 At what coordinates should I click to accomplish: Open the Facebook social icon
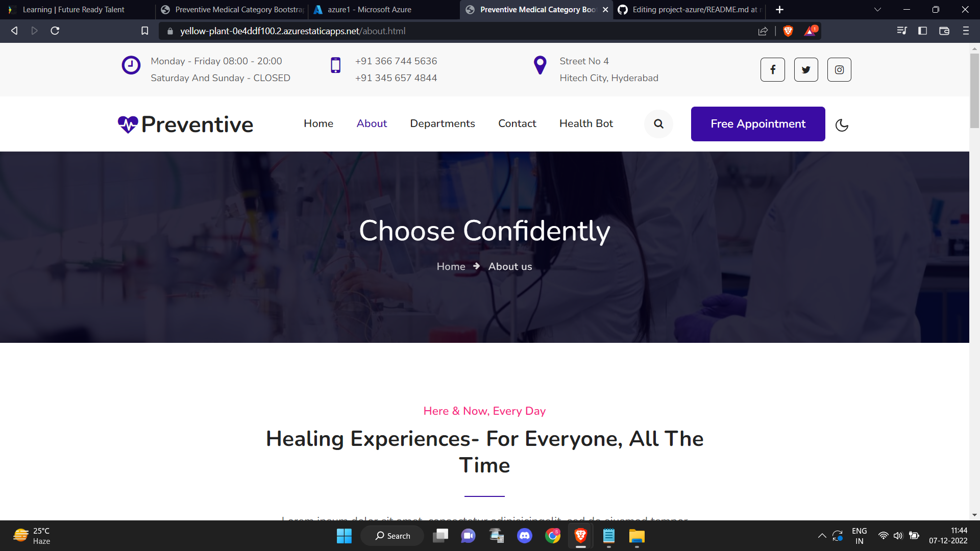pos(772,70)
